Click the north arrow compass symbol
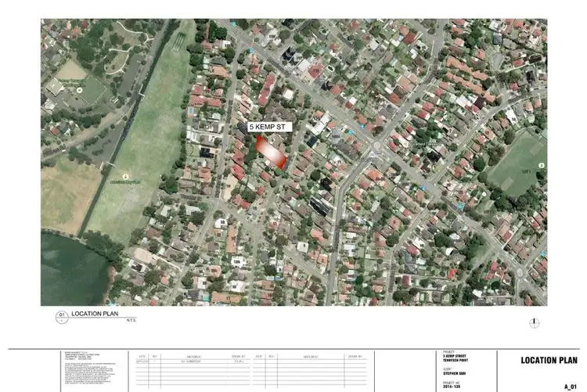The width and height of the screenshot is (587, 392). (x=535, y=322)
